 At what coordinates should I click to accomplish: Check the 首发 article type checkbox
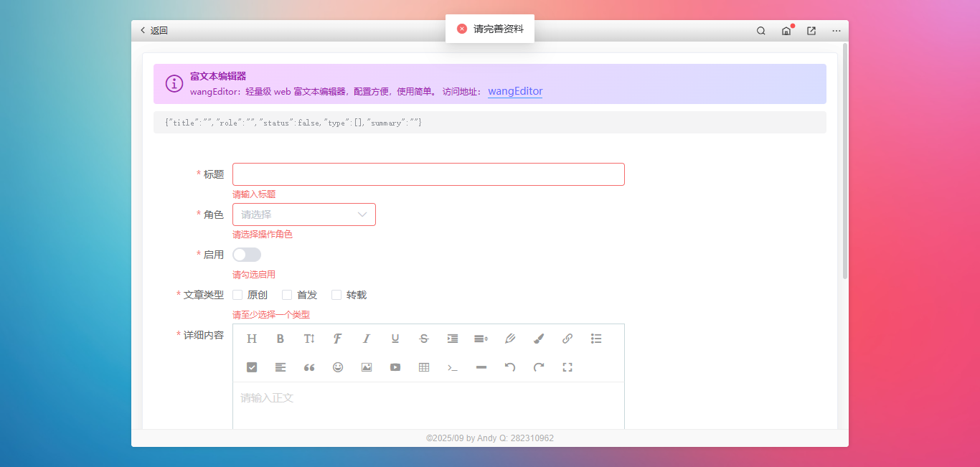click(x=287, y=295)
